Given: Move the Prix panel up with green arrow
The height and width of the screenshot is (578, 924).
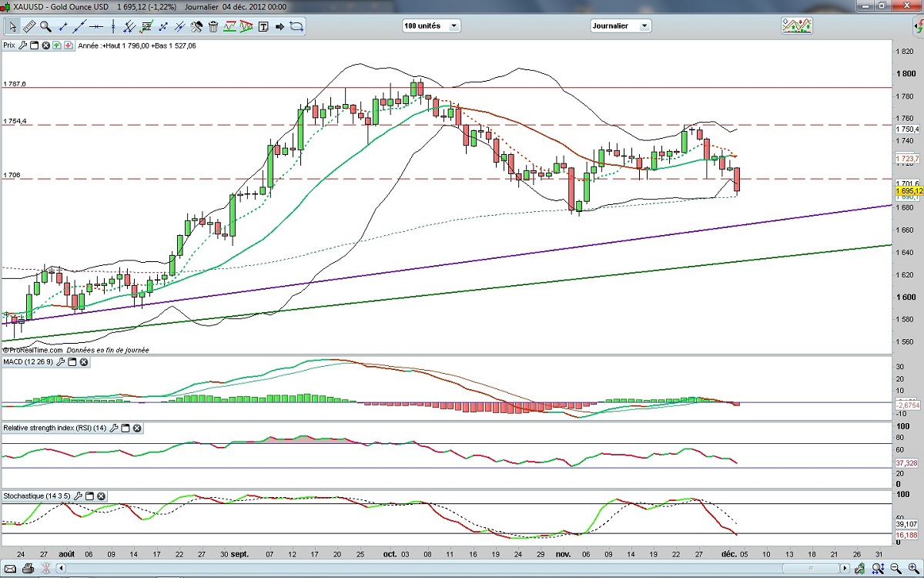Looking at the screenshot, I should [x=57, y=45].
